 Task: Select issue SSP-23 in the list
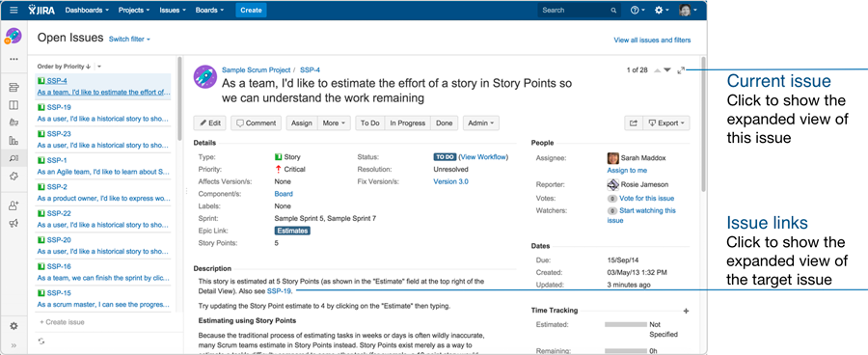click(x=103, y=139)
